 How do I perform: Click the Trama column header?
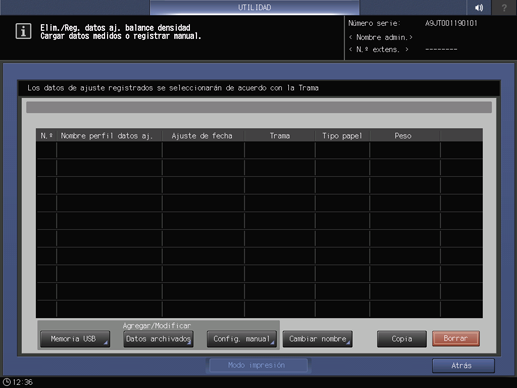point(280,136)
